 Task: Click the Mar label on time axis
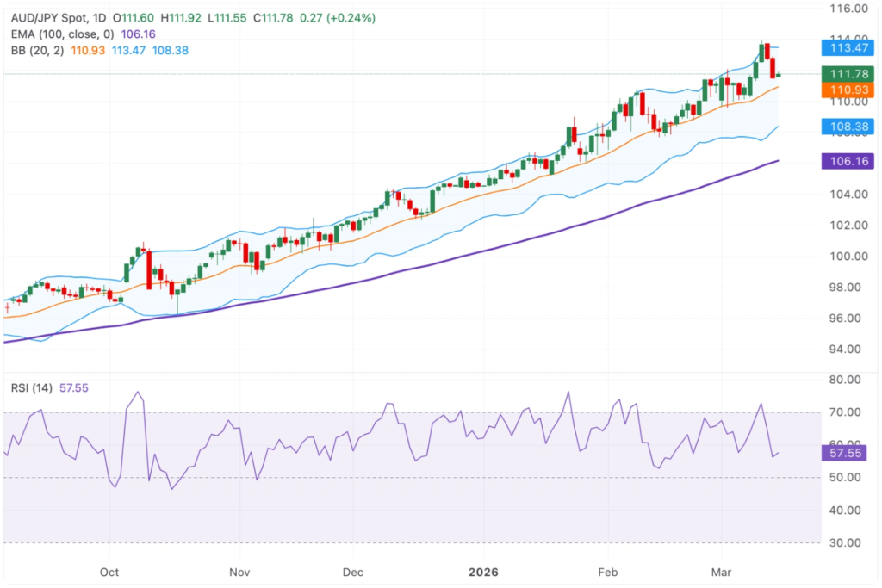720,573
